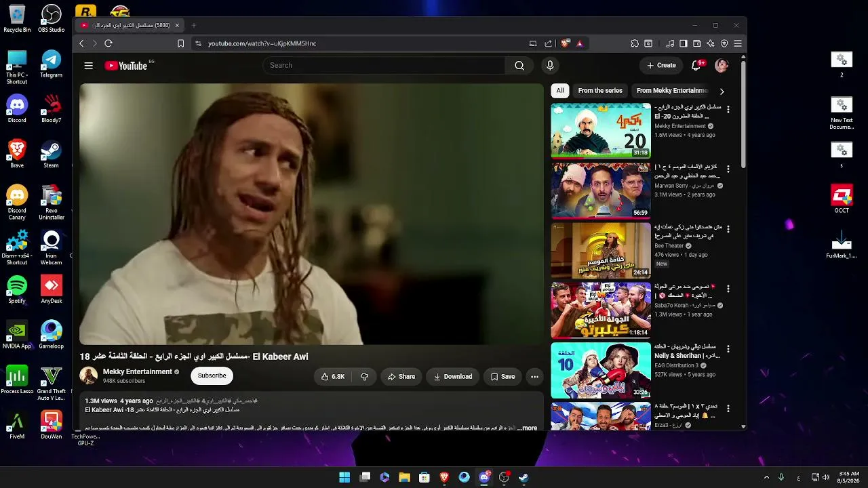Open the taskbar clock and date
The width and height of the screenshot is (868, 488).
[x=849, y=477]
